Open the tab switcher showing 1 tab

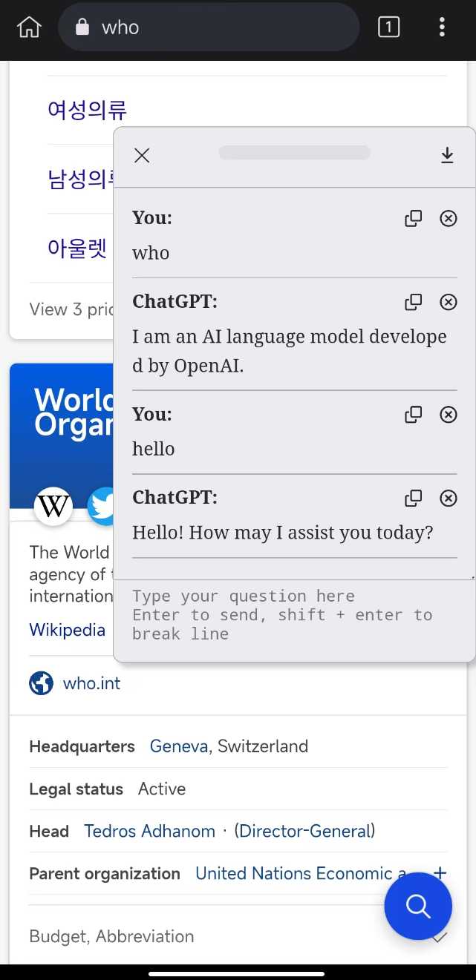point(388,27)
